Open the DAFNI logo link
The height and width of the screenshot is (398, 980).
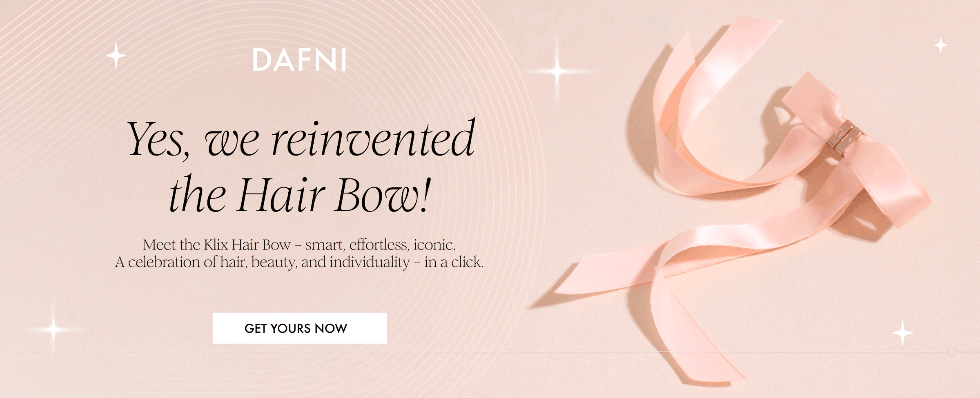(299, 60)
